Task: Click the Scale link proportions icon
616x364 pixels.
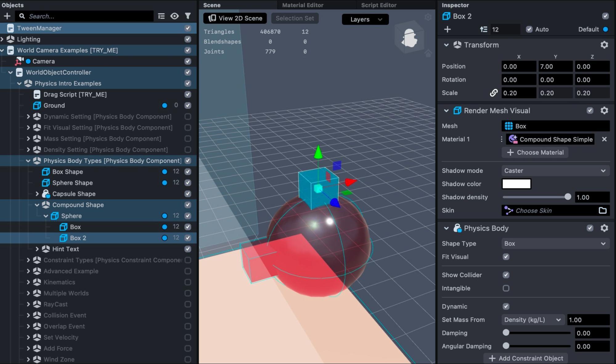Action: (494, 93)
